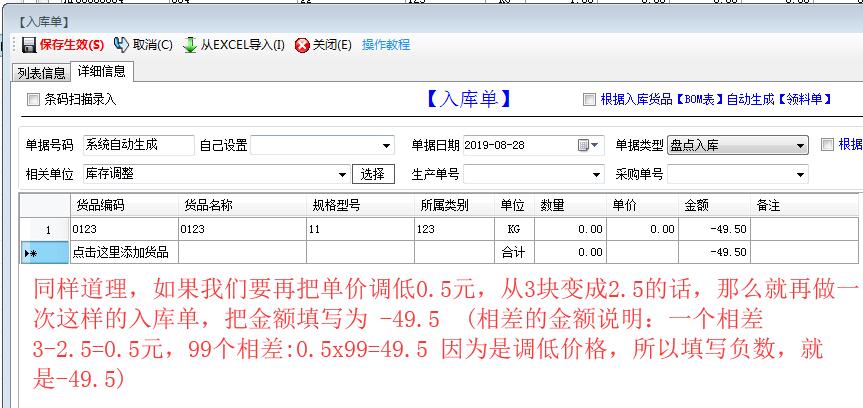The width and height of the screenshot is (863, 408).
Task: Click 点击这里添加货品 to add item
Action: 120,252
